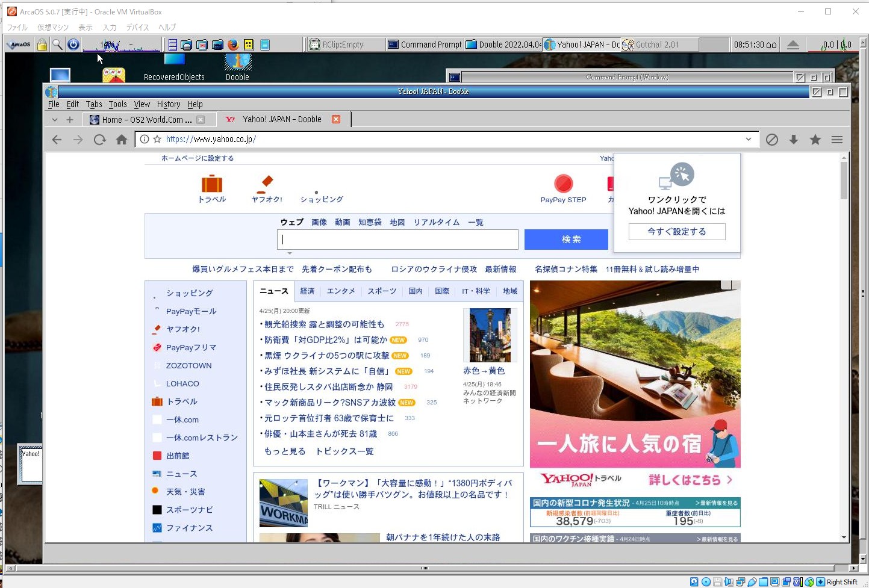Open VirtualBox デバイス menu
This screenshot has width=869, height=588.
pyautogui.click(x=137, y=27)
